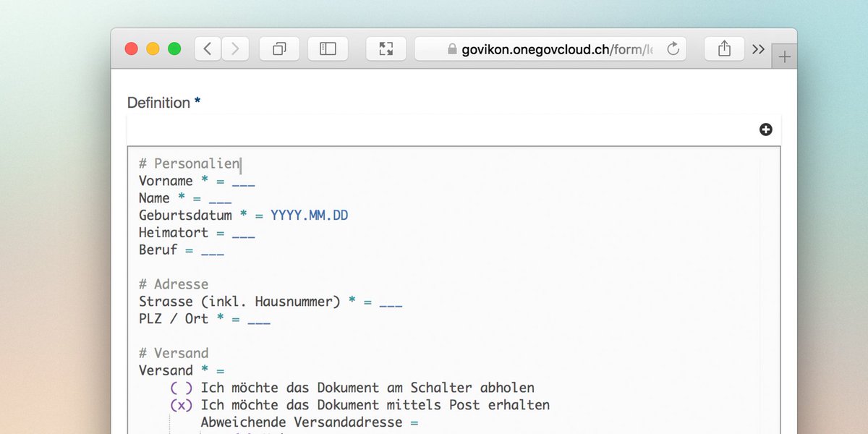Viewport: 868px width, 434px height.
Task: Focus the govikon.onegovcloud.ch address field
Action: pos(550,48)
